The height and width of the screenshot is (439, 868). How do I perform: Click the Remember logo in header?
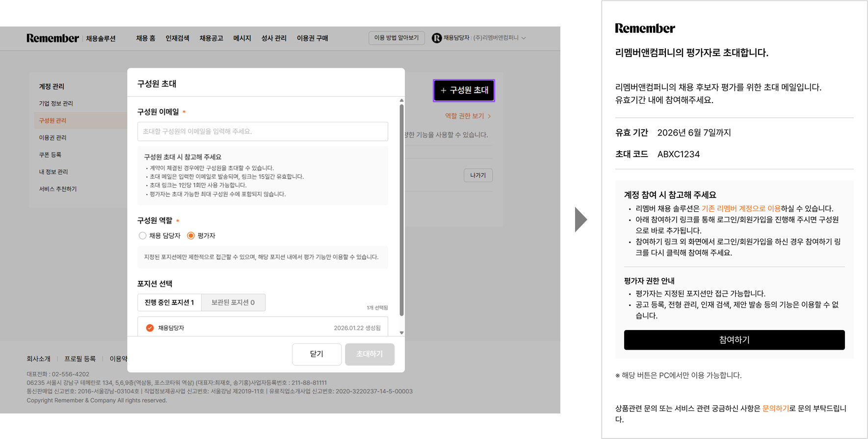point(53,38)
